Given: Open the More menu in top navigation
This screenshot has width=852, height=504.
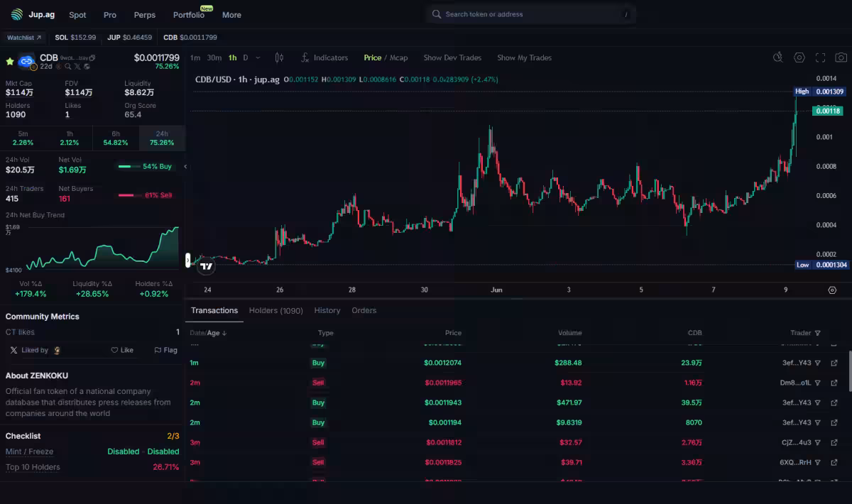Looking at the screenshot, I should (x=231, y=15).
